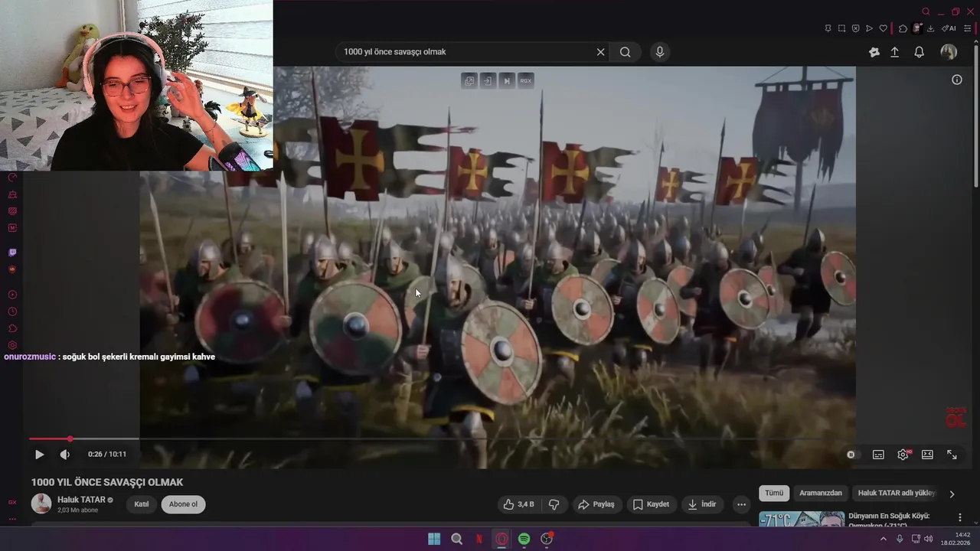Open browser pinboard pin icon
This screenshot has height=551, width=980.
tap(828, 28)
